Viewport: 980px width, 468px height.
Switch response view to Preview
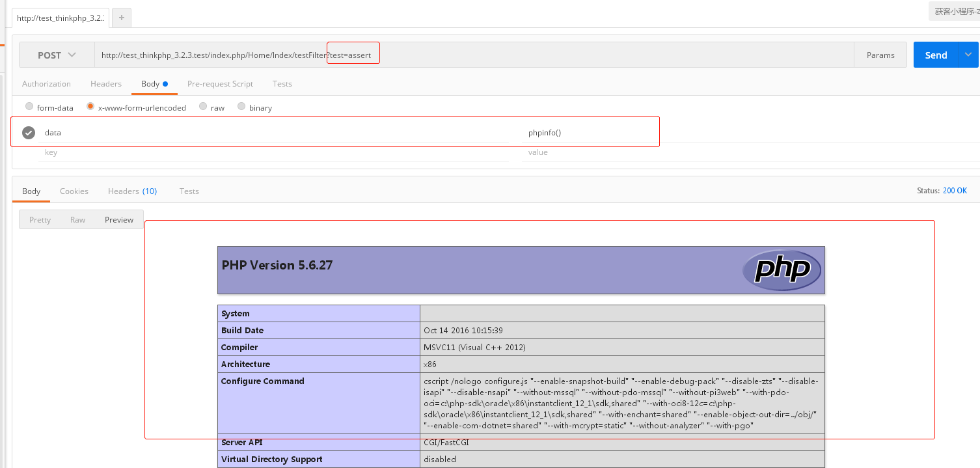pyautogui.click(x=119, y=220)
